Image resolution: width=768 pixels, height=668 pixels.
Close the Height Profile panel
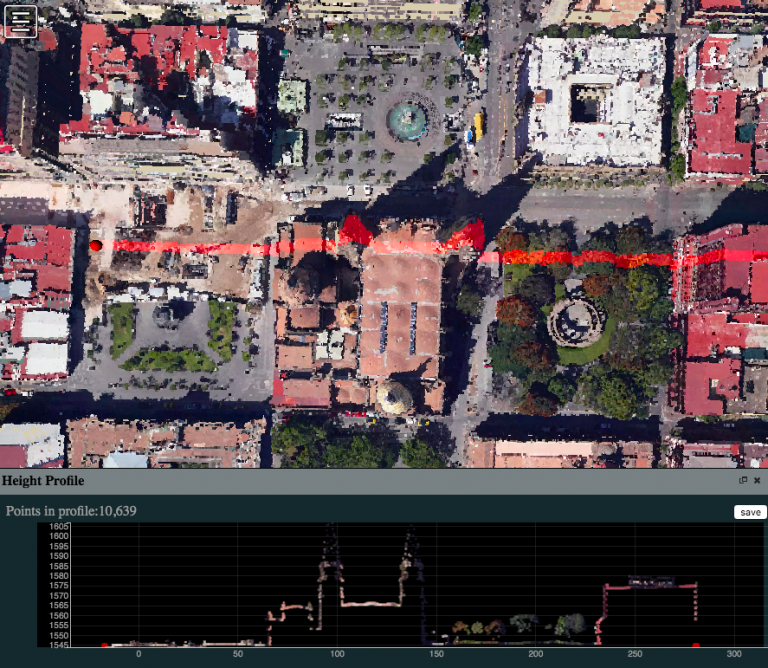[757, 480]
